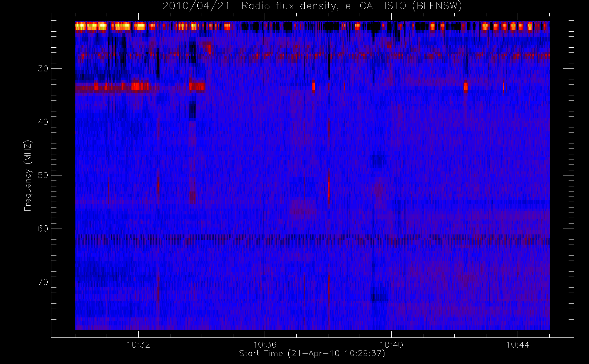
Task: Click the plot title "Radio flux density, e-CALLISTO (BLENSW)"
Action: tap(352, 6)
